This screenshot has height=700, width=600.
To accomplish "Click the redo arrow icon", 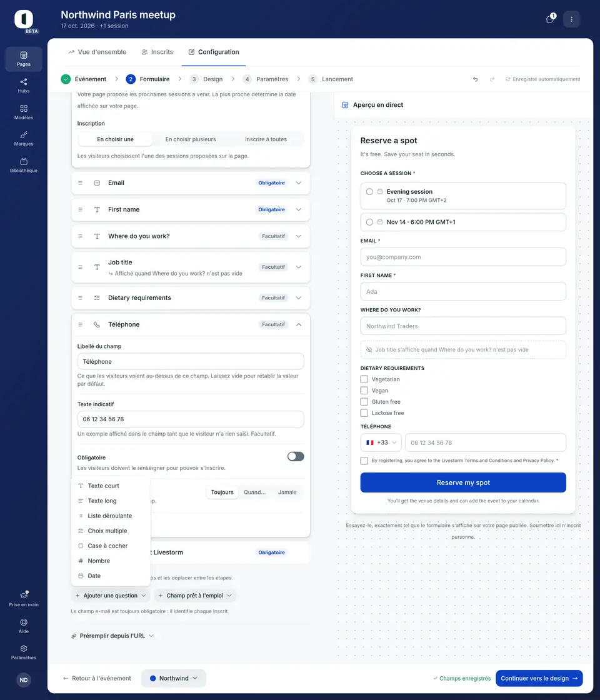I will click(492, 79).
